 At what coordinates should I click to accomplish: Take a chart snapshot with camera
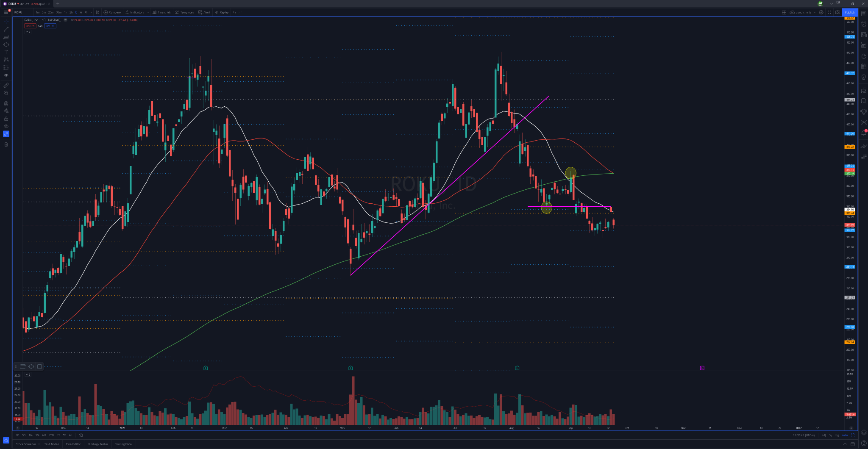pyautogui.click(x=837, y=12)
